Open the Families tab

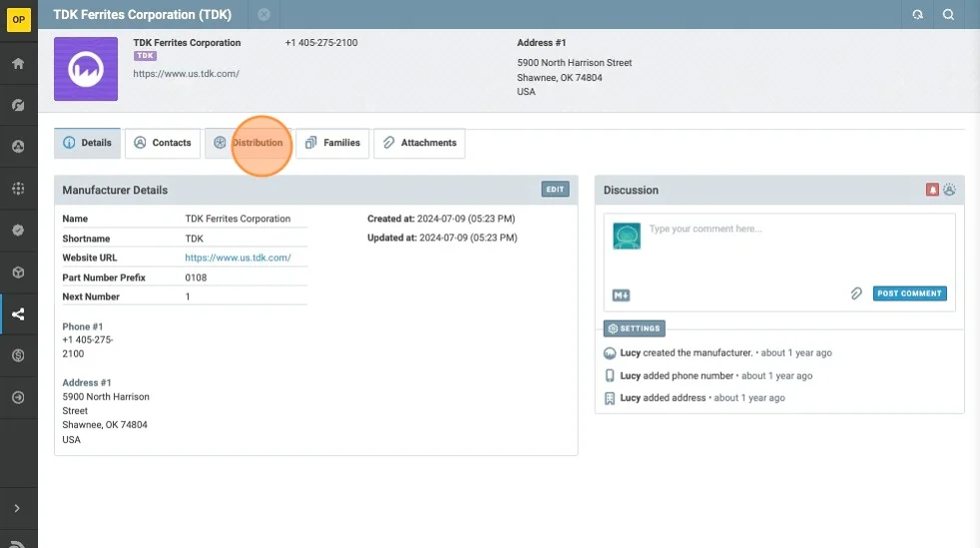(333, 143)
